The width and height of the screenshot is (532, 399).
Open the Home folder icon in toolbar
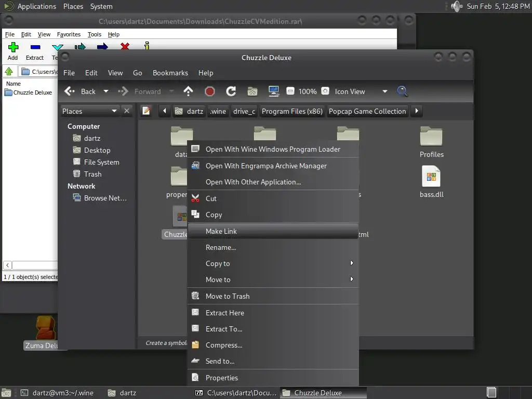[x=252, y=91]
